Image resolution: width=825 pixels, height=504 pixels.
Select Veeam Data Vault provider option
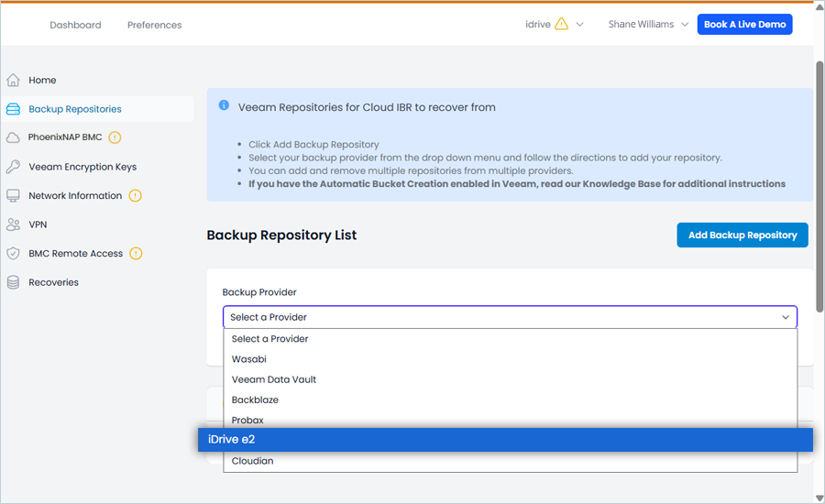pyautogui.click(x=511, y=379)
